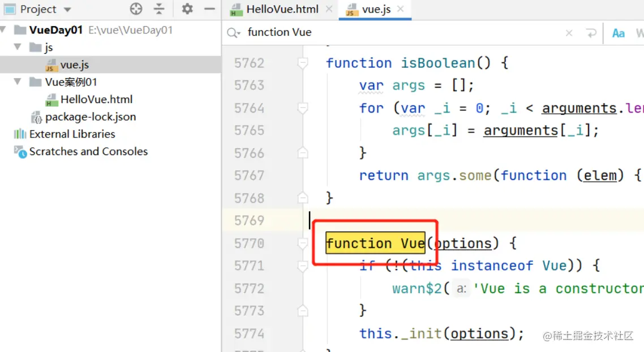
Task: Click the highlighted 'function Vue' match
Action: coord(375,243)
